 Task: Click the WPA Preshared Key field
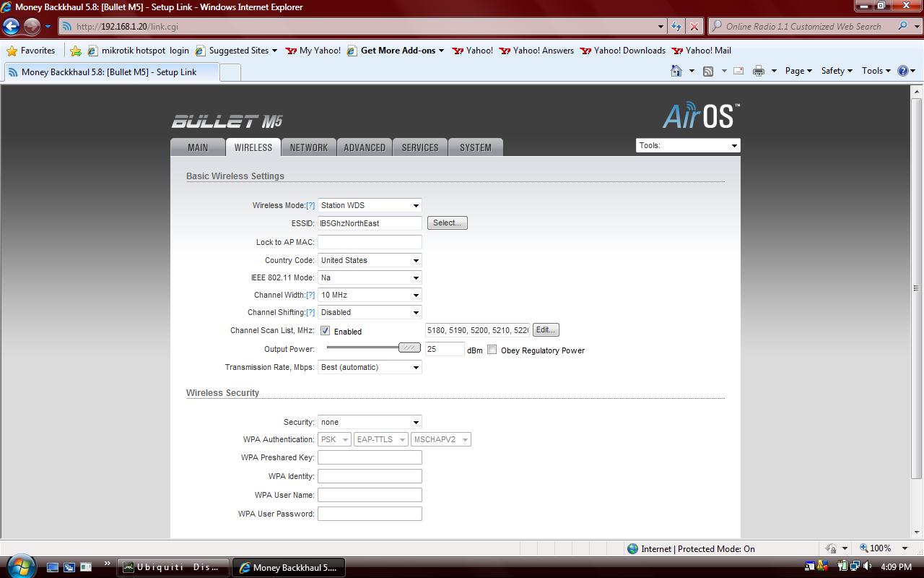(370, 457)
